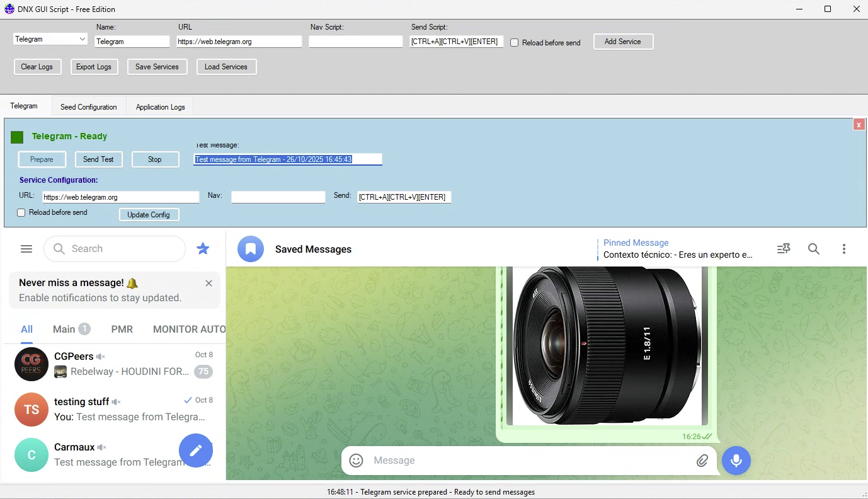Screen dimensions: 868x499
Task: Click the DNX GUI Script app icon
Action: click(x=8, y=9)
